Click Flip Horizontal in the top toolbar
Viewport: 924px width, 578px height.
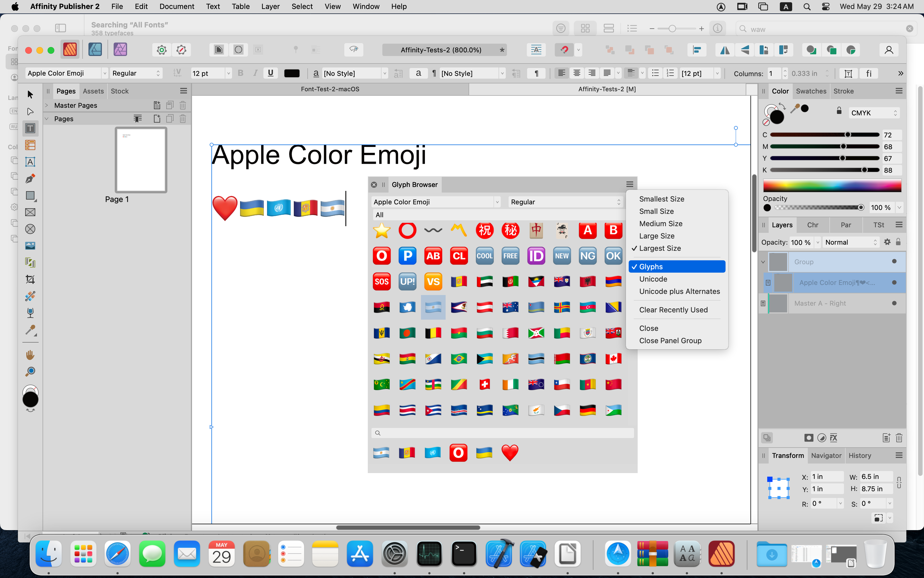724,50
